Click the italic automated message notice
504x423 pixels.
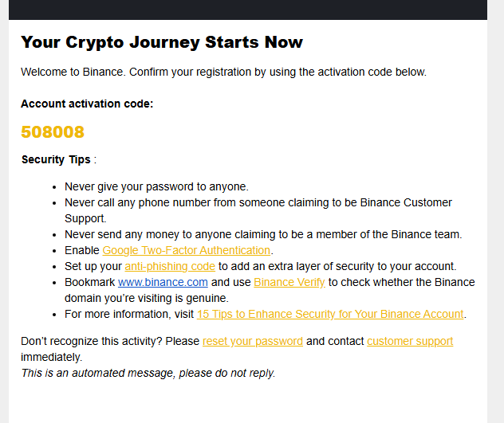pyautogui.click(x=148, y=373)
